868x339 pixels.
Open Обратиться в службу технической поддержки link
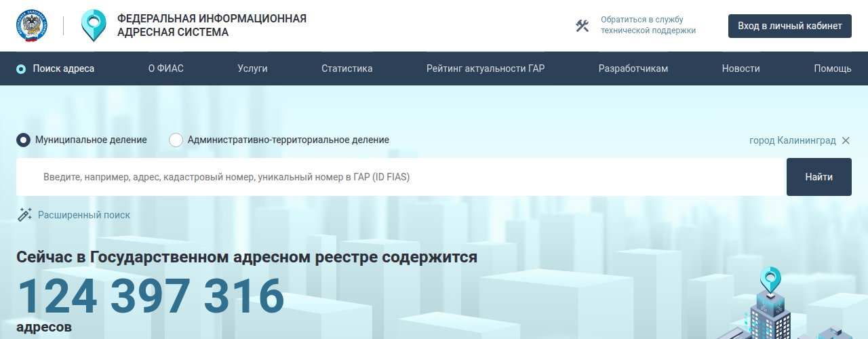coord(648,25)
